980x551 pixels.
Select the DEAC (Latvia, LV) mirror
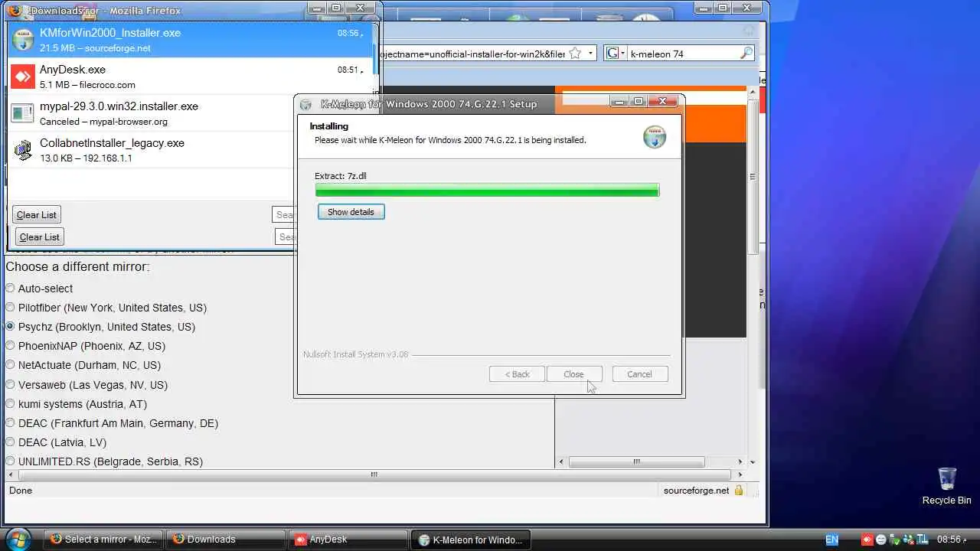point(10,442)
